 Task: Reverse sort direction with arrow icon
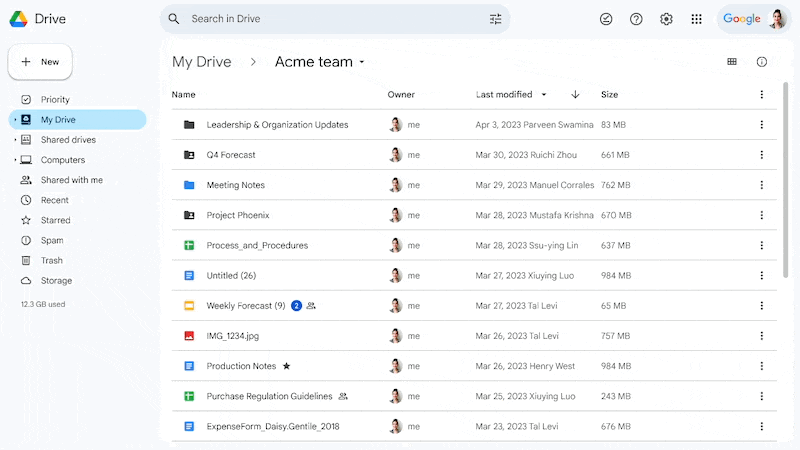tap(575, 94)
